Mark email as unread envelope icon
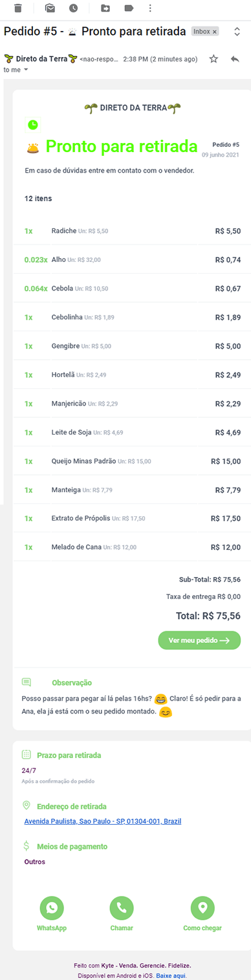The width and height of the screenshot is (251, 980). (50, 8)
